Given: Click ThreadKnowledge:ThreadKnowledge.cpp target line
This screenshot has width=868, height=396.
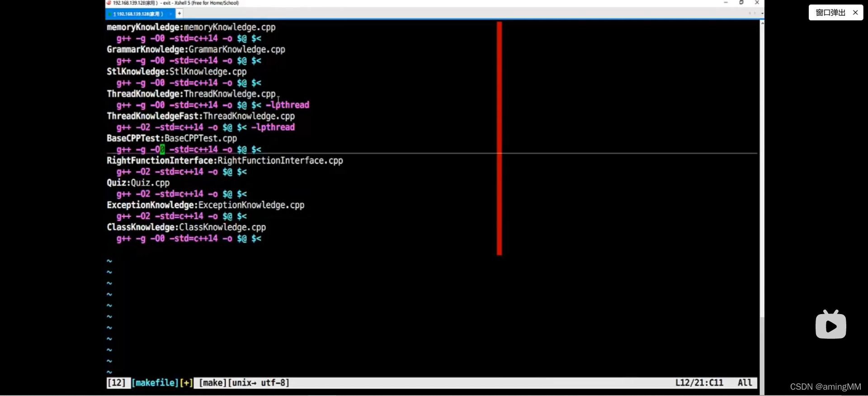Looking at the screenshot, I should pos(191,94).
